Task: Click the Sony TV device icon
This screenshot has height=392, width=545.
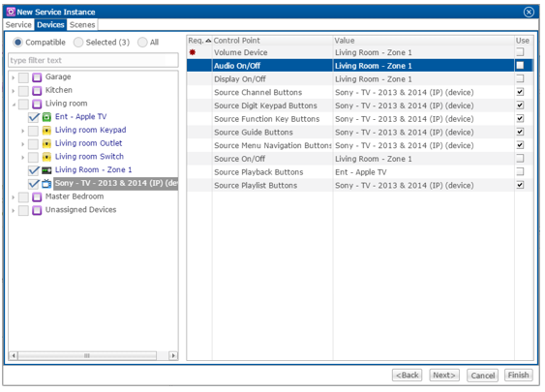Action: tap(46, 184)
